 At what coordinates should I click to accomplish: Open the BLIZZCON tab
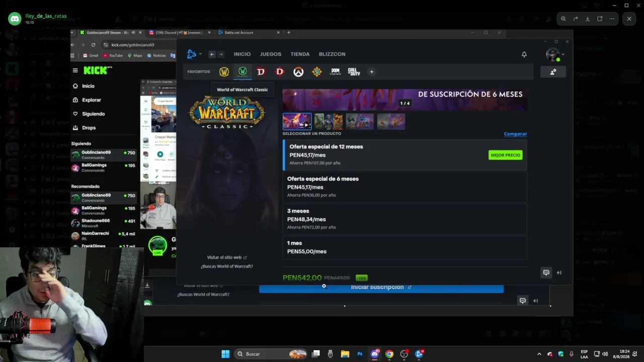332,54
